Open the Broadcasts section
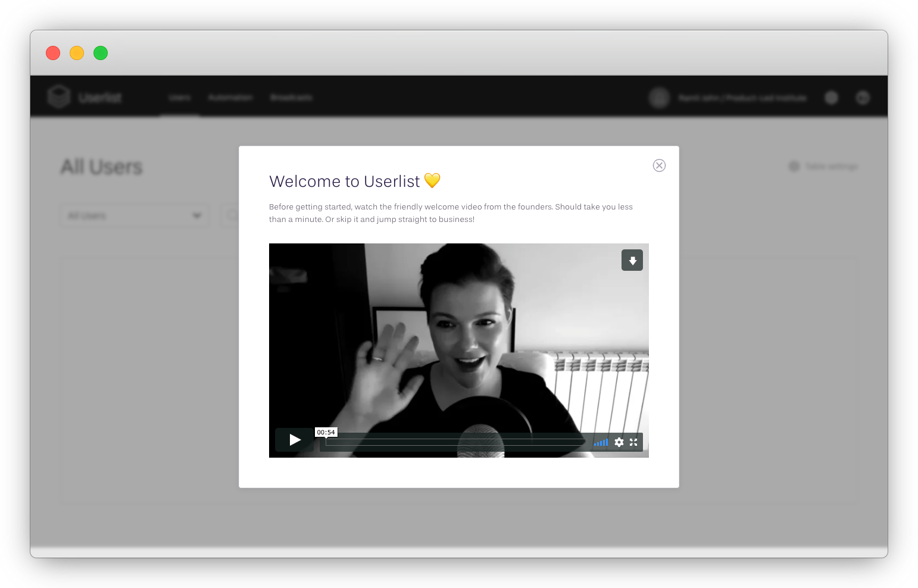This screenshot has width=918, height=588. click(x=291, y=98)
